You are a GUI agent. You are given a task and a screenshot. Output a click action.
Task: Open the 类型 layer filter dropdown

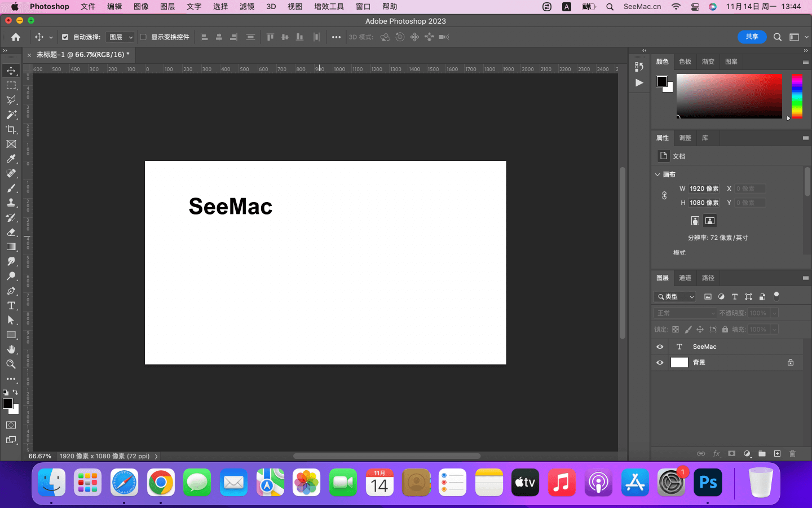pos(676,297)
